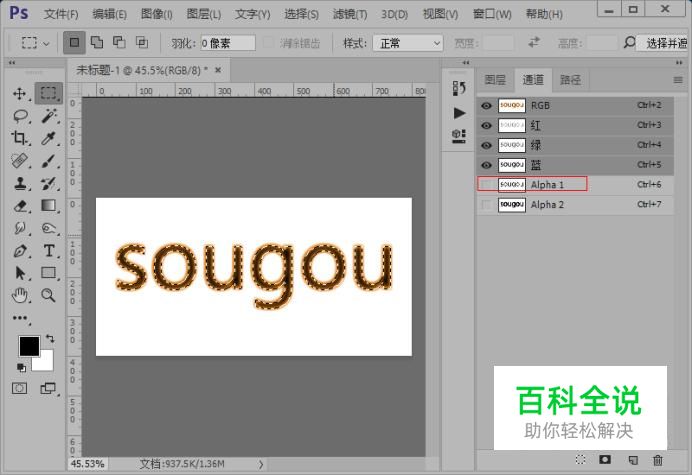This screenshot has height=475, width=692.
Task: Select the Move tool
Action: coord(19,94)
